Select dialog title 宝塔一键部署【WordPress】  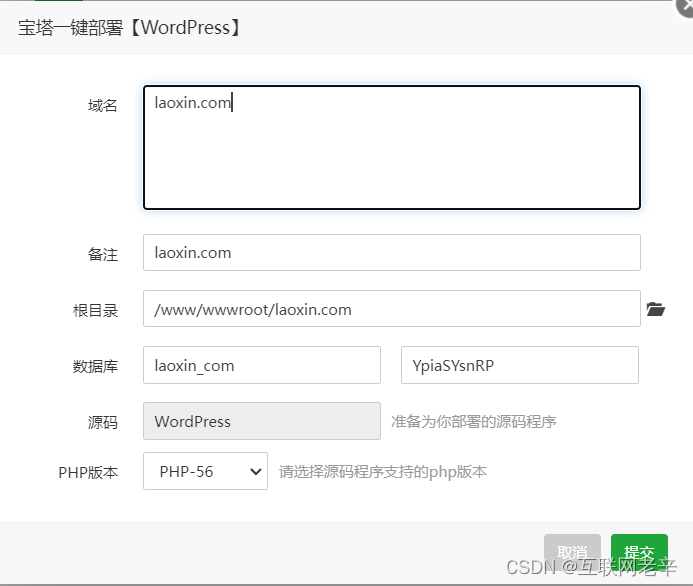point(129,27)
